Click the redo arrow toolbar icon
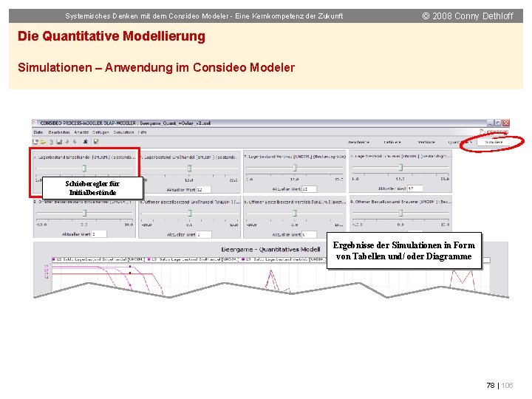This screenshot has width=532, height=399. coord(75,142)
